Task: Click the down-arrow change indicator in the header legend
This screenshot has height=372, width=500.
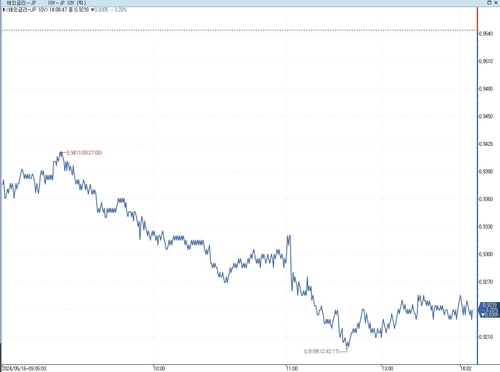Action: (x=92, y=10)
